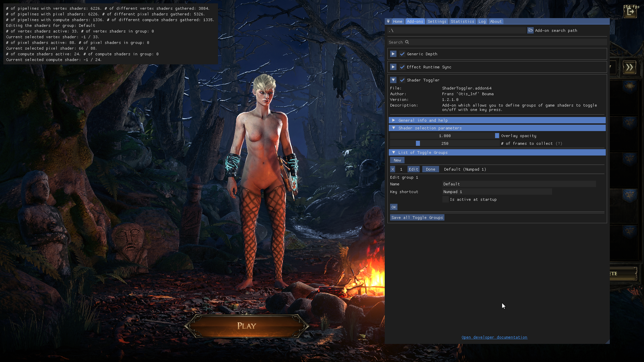Image resolution: width=644 pixels, height=362 pixels.
Task: Expand the Generic Depth add-on details
Action: 393,54
